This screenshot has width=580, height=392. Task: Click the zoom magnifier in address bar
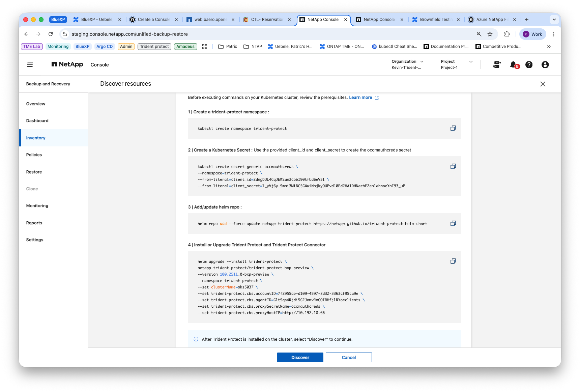coord(479,34)
